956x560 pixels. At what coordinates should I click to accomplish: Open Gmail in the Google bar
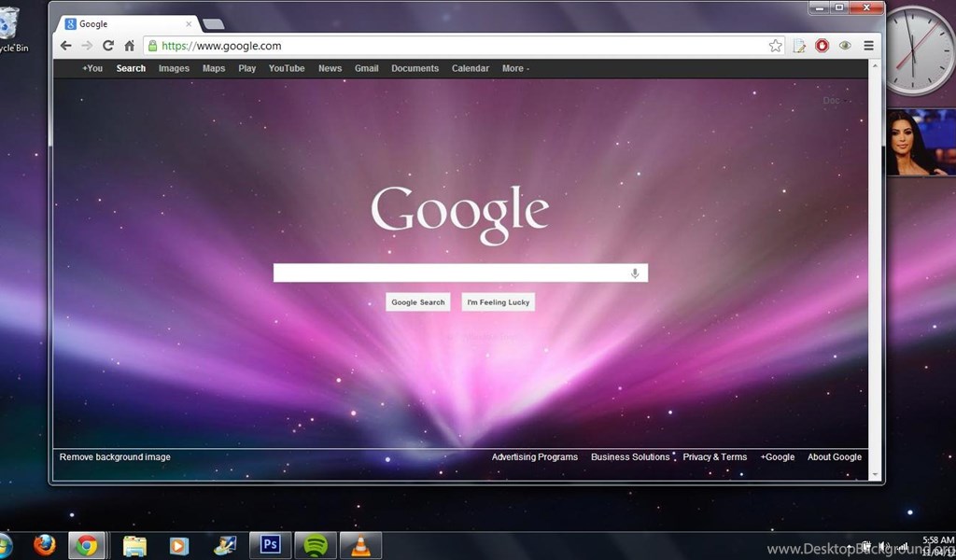pos(366,68)
